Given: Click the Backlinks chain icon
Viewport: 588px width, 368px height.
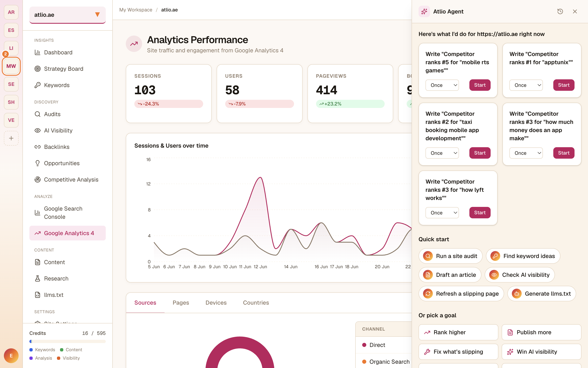Looking at the screenshot, I should (37, 147).
